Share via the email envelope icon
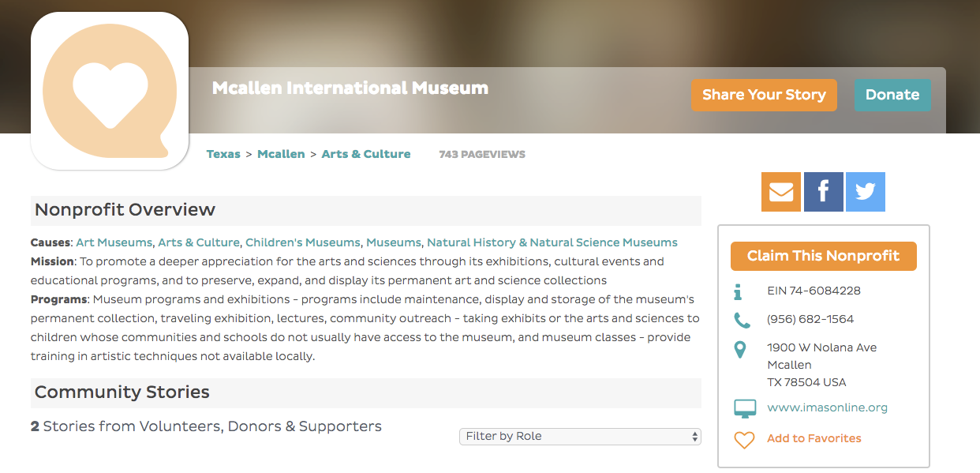This screenshot has width=980, height=473. [x=780, y=192]
